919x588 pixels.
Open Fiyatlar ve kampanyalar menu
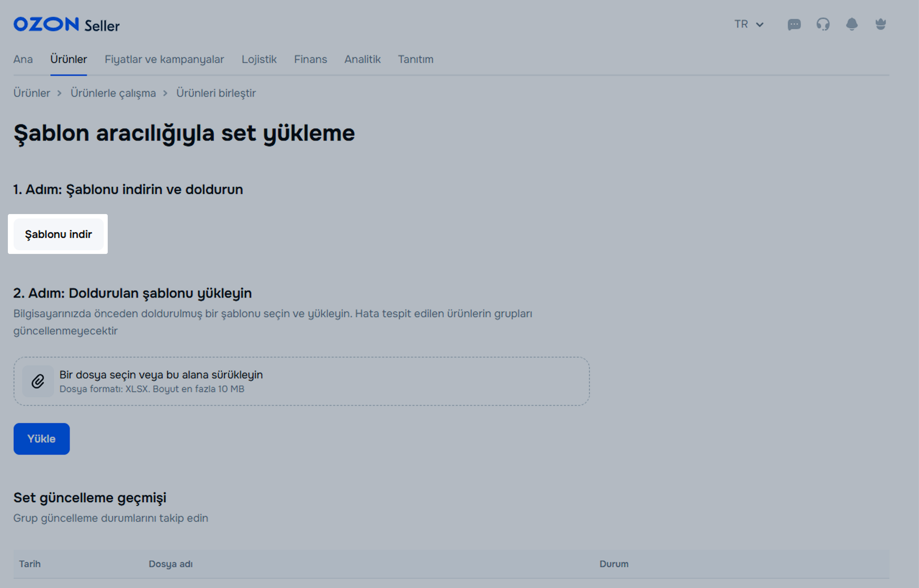tap(164, 59)
